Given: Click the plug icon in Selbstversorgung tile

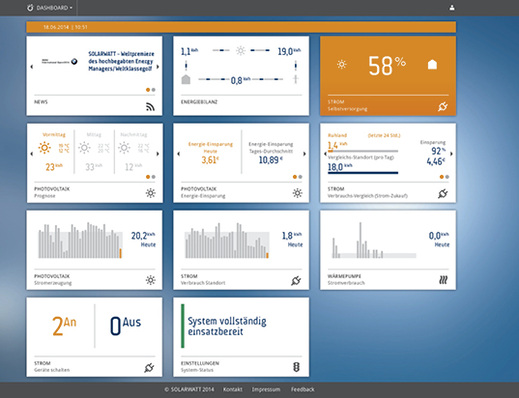Looking at the screenshot, I should [443, 107].
